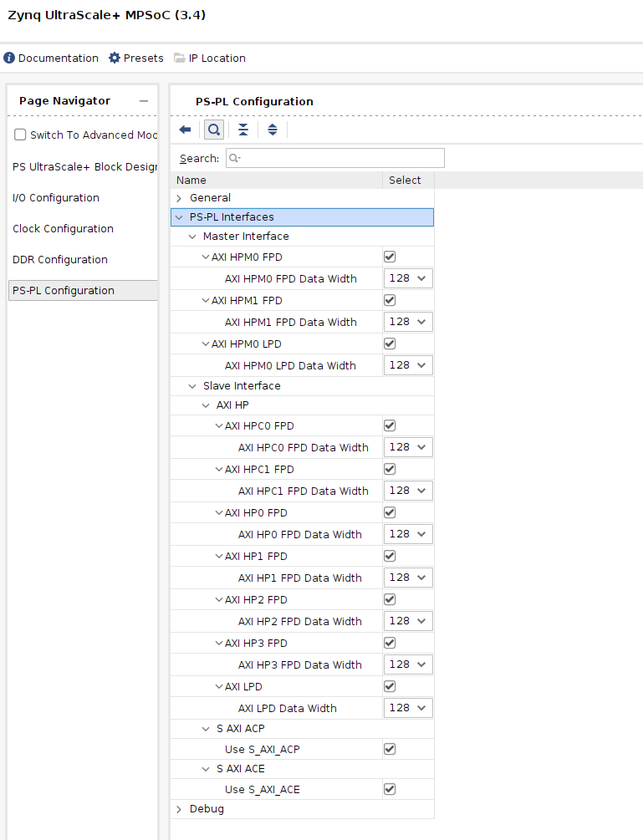Expand the Debug tree node
The image size is (643, 840).
coord(179,809)
